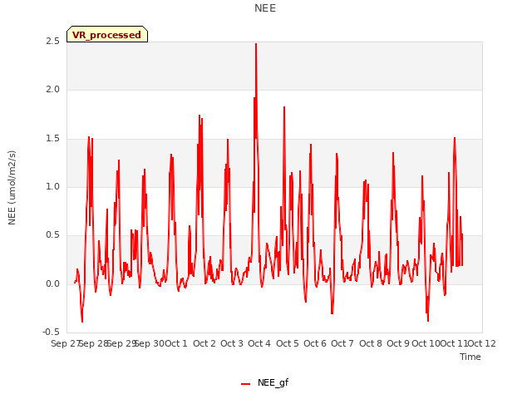Click the Sep 30 x-axis tick label
Screen dimensions: 532x399
click(150, 343)
